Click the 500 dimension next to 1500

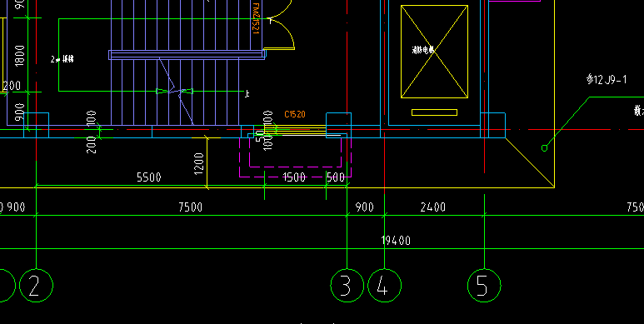point(336,177)
